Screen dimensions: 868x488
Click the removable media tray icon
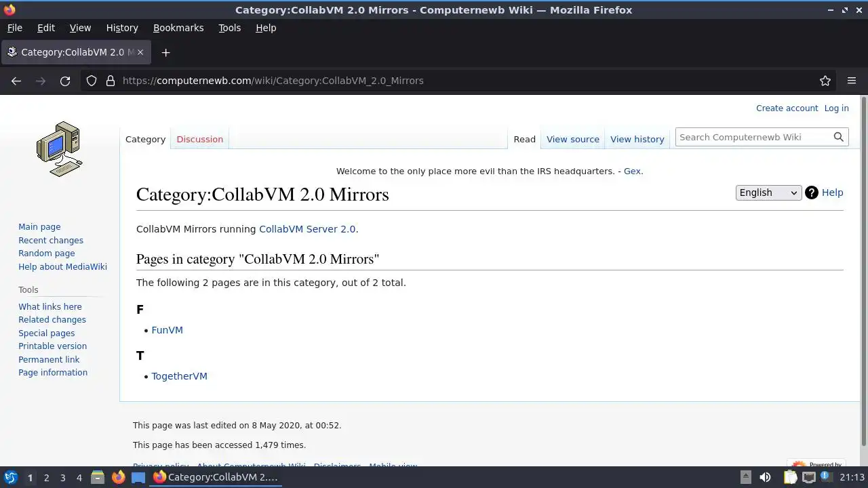(745, 477)
